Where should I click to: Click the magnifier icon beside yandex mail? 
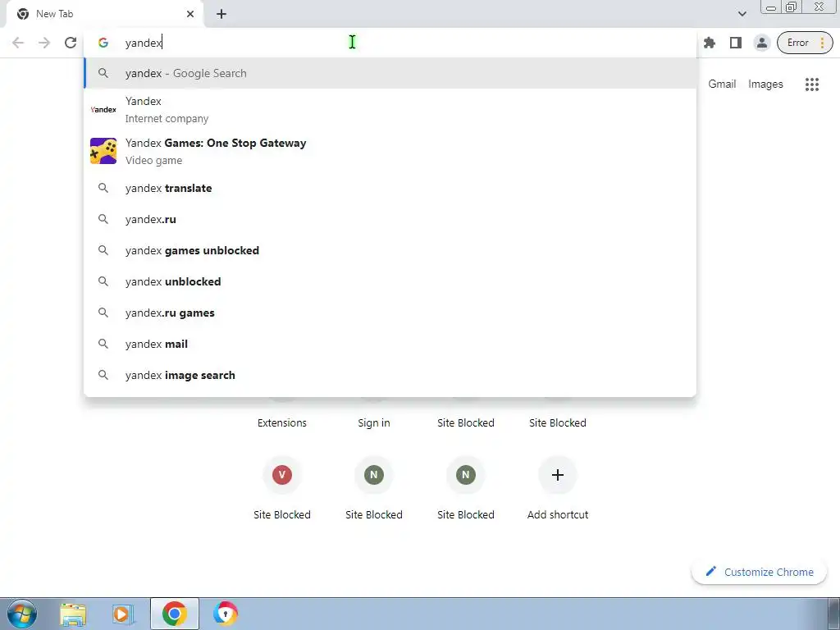[x=103, y=344]
